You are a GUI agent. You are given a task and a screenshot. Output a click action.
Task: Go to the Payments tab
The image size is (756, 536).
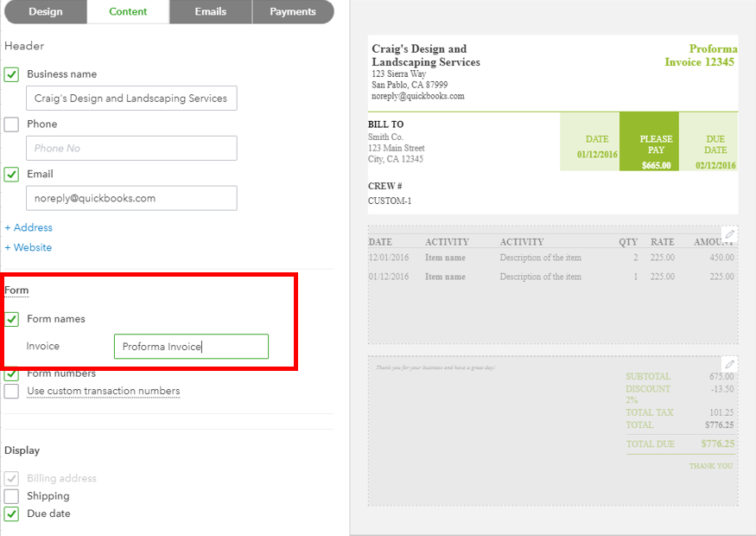click(293, 12)
